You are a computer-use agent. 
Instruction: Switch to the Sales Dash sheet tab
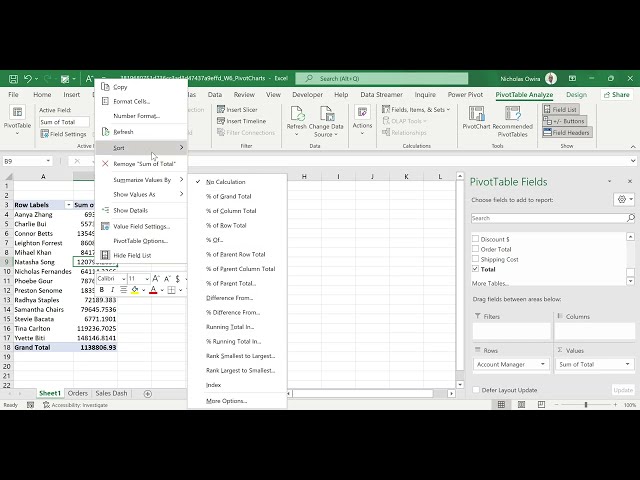[x=111, y=393]
